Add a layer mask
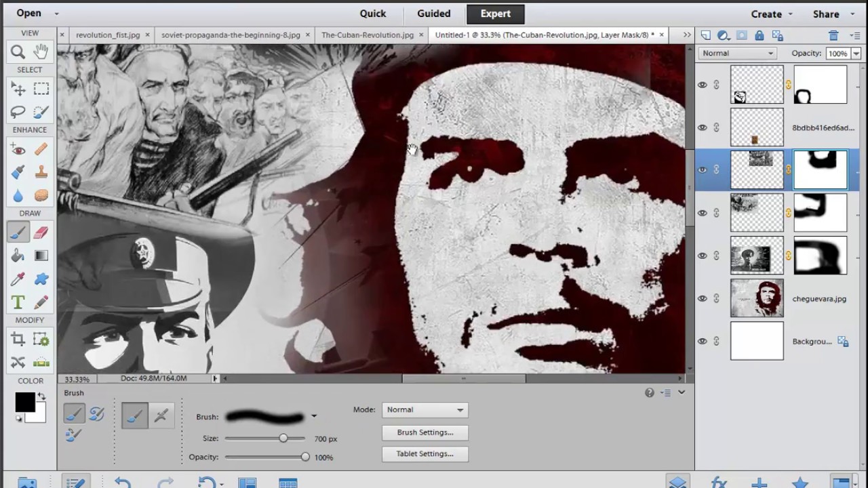Viewport: 868px width, 488px height. [742, 35]
